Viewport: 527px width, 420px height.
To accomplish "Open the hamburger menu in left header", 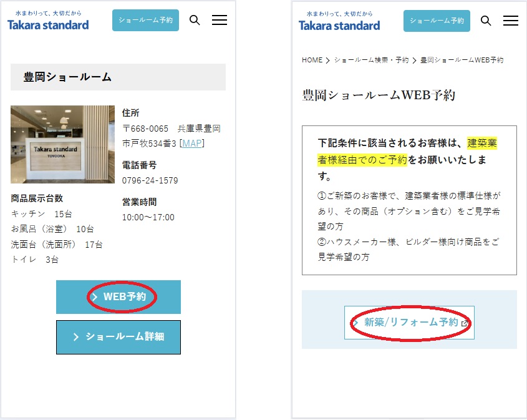I will click(x=220, y=20).
